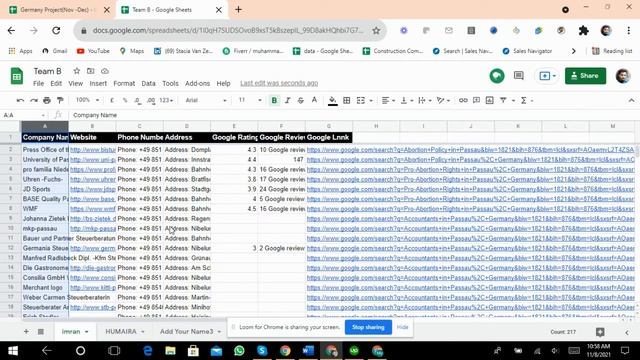Image resolution: width=640 pixels, height=360 pixels.
Task: Open the Arial font dropdown
Action: [x=205, y=100]
